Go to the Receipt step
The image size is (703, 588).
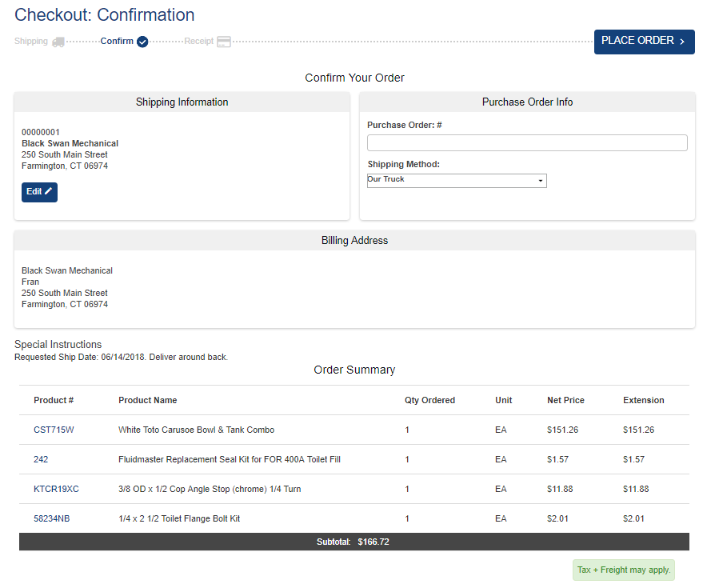[x=199, y=42]
